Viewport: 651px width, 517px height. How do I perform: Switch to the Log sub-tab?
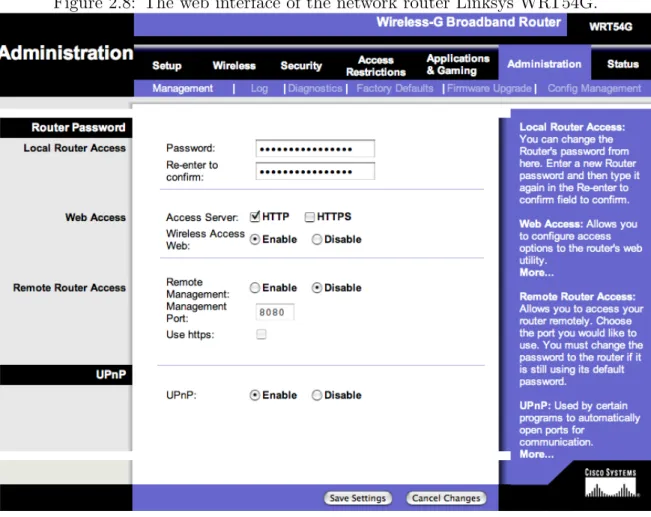pos(259,88)
